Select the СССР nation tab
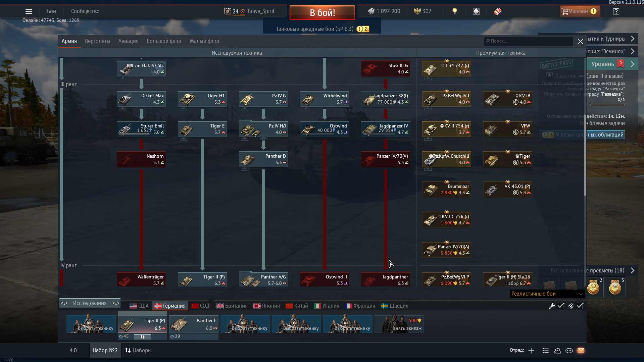The image size is (644, 362). (x=201, y=306)
